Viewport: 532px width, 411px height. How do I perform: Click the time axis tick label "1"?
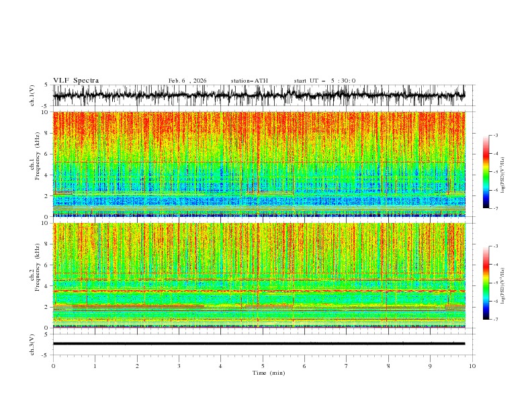click(x=95, y=366)
